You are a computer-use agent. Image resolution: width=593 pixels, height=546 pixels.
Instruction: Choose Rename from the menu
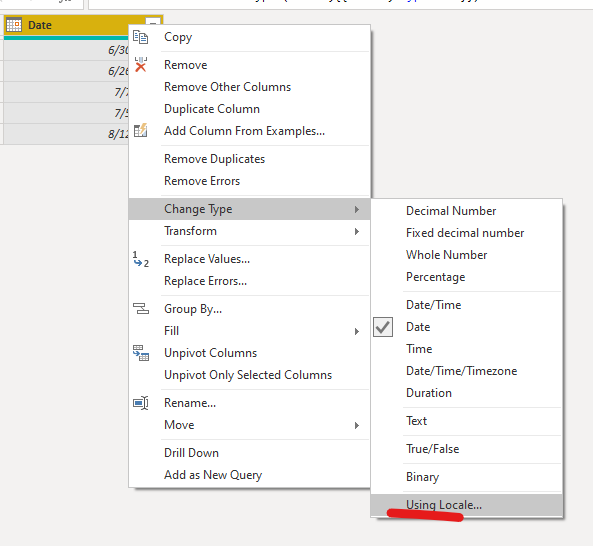[249, 403]
